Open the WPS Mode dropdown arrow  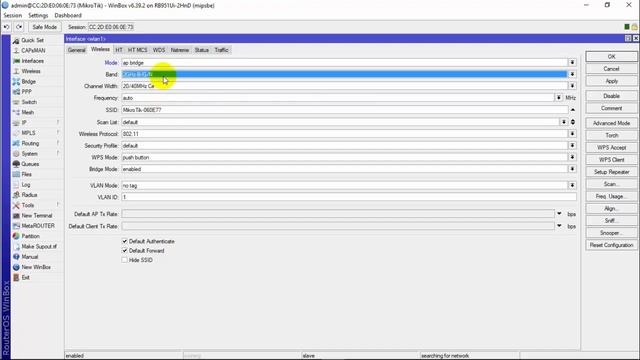point(572,157)
